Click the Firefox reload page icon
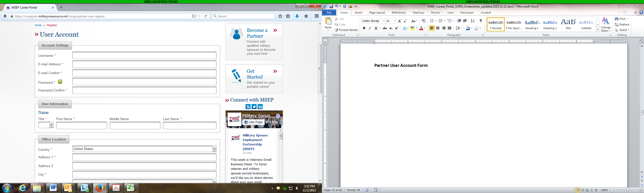 tap(206, 16)
